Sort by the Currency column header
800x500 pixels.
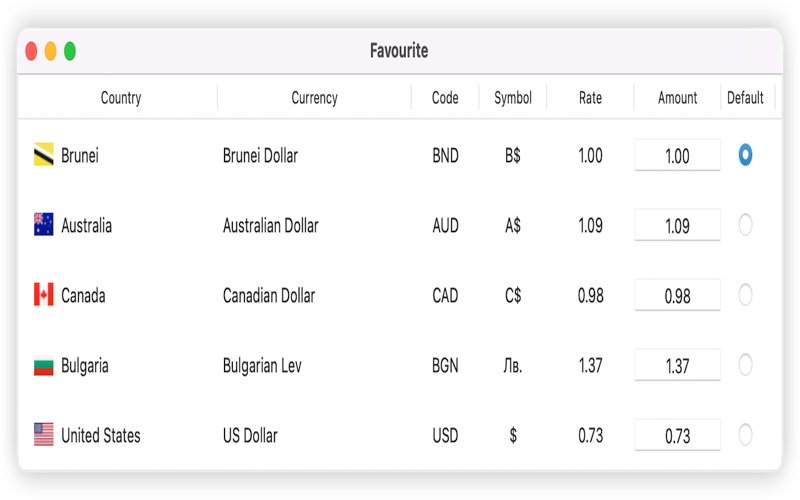[314, 98]
